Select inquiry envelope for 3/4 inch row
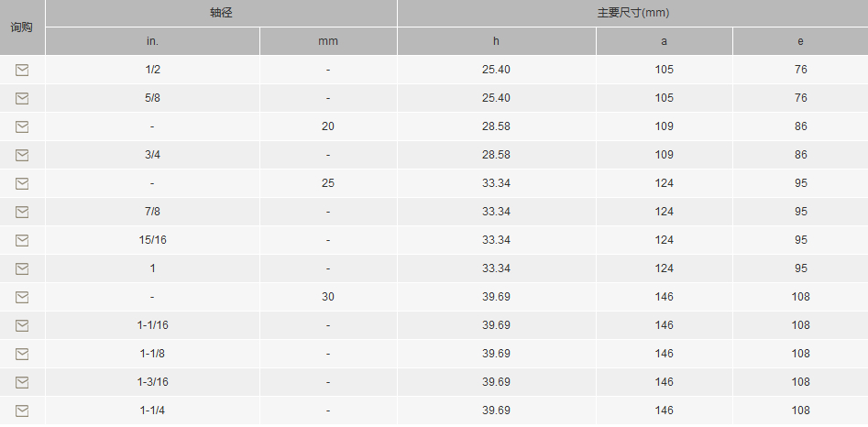868x427 pixels. pyautogui.click(x=22, y=156)
